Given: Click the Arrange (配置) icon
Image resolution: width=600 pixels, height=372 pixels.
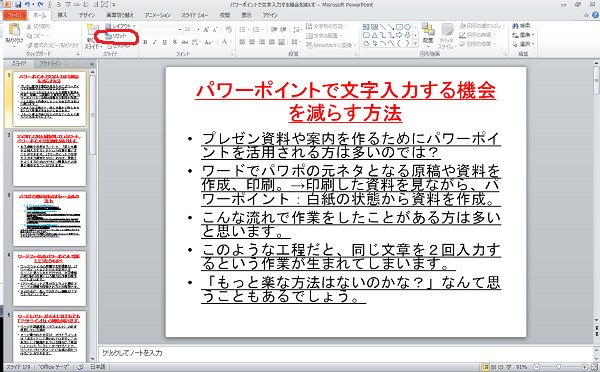Looking at the screenshot, I should coord(428,29).
